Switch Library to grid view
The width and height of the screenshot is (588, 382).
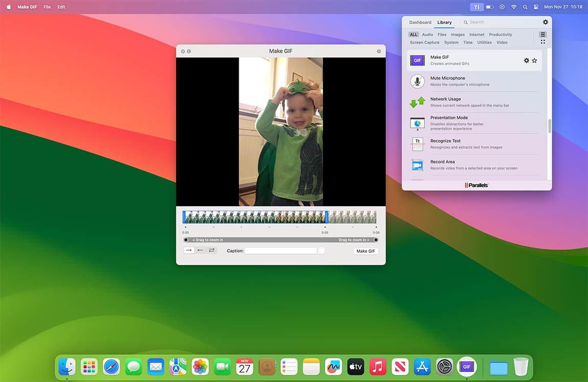tap(542, 41)
